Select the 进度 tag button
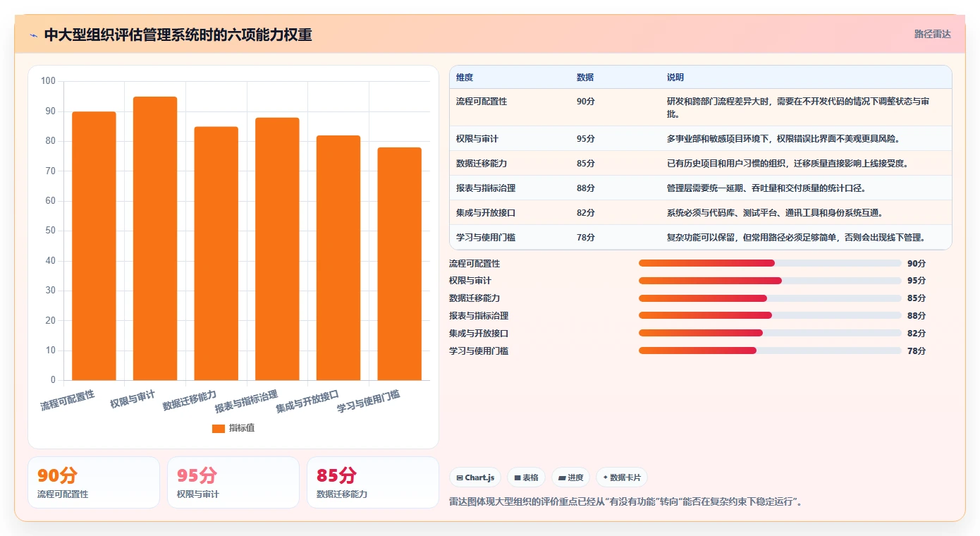The height and width of the screenshot is (536, 980). pos(571,477)
